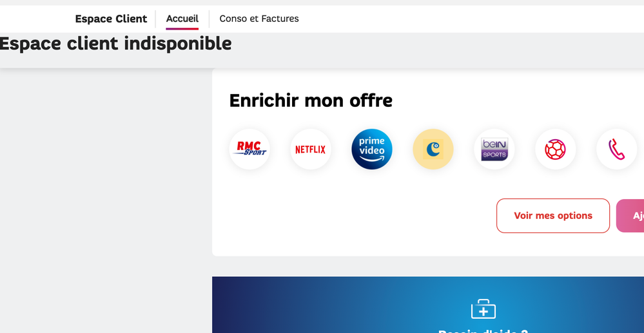Screen dimensions: 644x333
Task: Click the yellow crescent Cafeyn icon
Action: (x=433, y=149)
